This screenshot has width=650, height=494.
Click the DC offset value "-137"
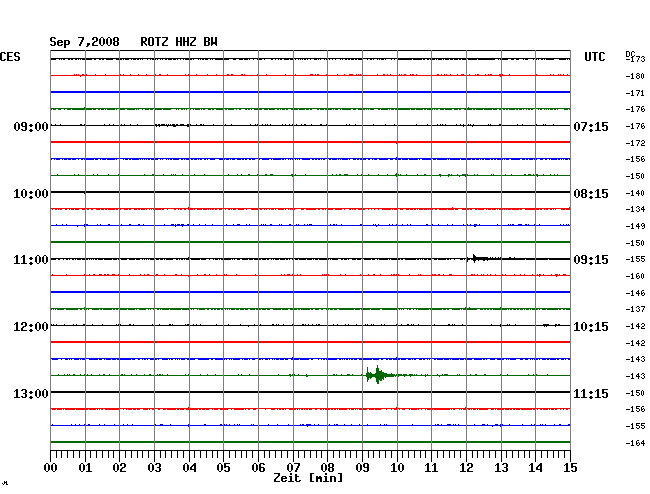click(635, 309)
